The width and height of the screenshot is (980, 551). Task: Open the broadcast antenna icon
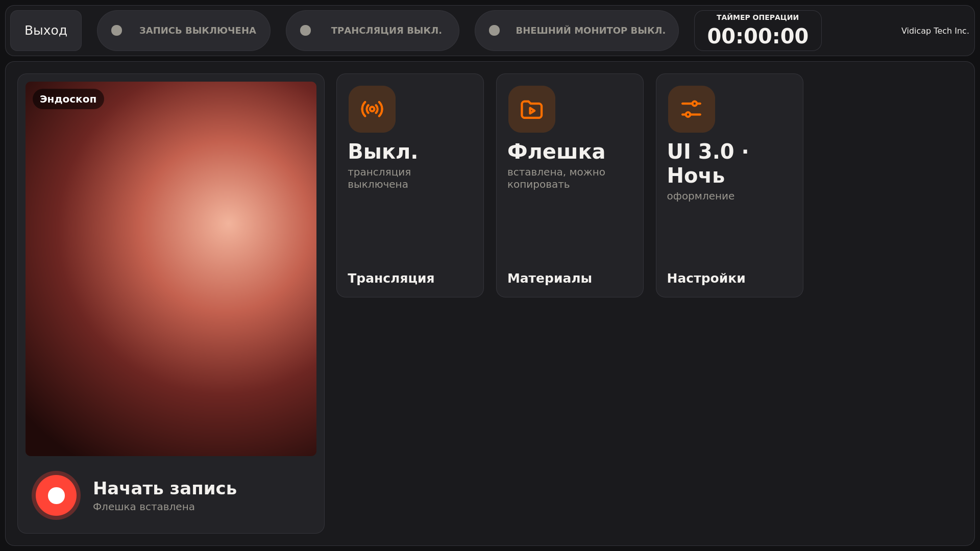coord(372,109)
